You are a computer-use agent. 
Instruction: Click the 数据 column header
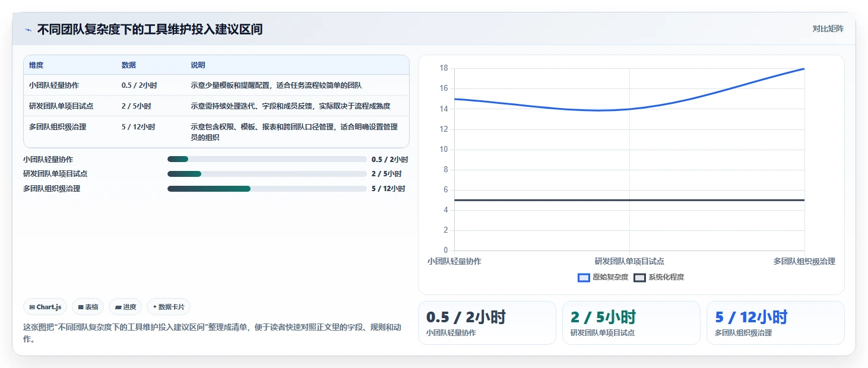(x=129, y=65)
